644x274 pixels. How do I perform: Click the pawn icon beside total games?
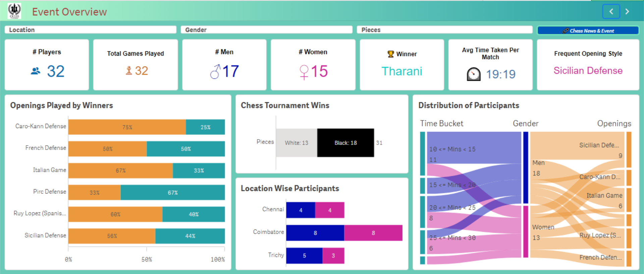click(129, 70)
